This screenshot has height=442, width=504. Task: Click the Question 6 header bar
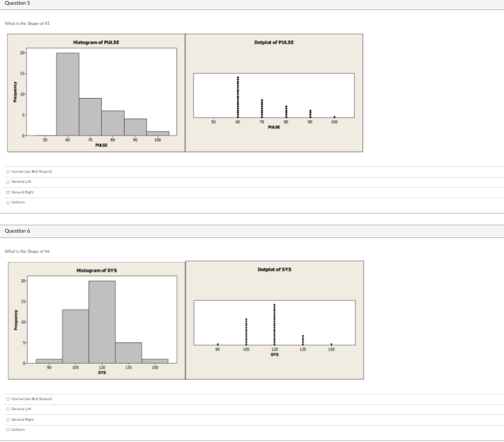(x=252, y=231)
